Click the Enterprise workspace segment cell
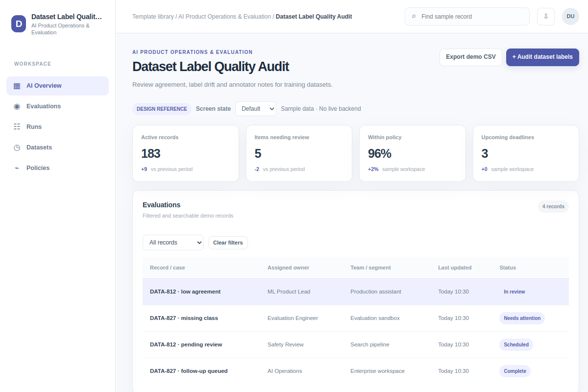This screenshot has height=392, width=588. (377, 371)
